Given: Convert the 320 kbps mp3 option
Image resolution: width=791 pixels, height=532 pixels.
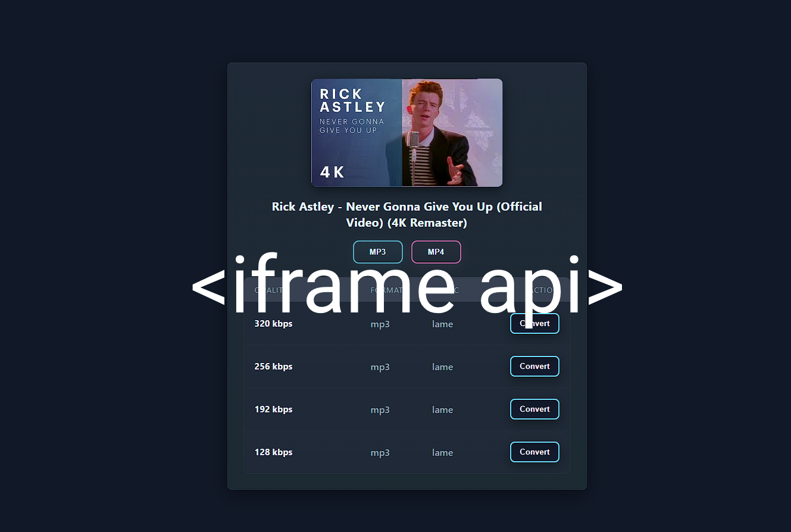Looking at the screenshot, I should [x=534, y=324].
